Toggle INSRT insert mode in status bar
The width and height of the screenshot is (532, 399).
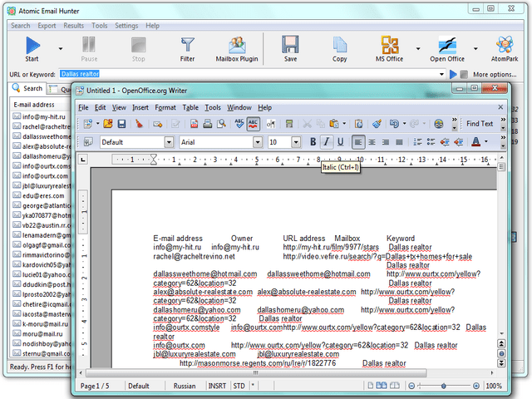pyautogui.click(x=215, y=386)
